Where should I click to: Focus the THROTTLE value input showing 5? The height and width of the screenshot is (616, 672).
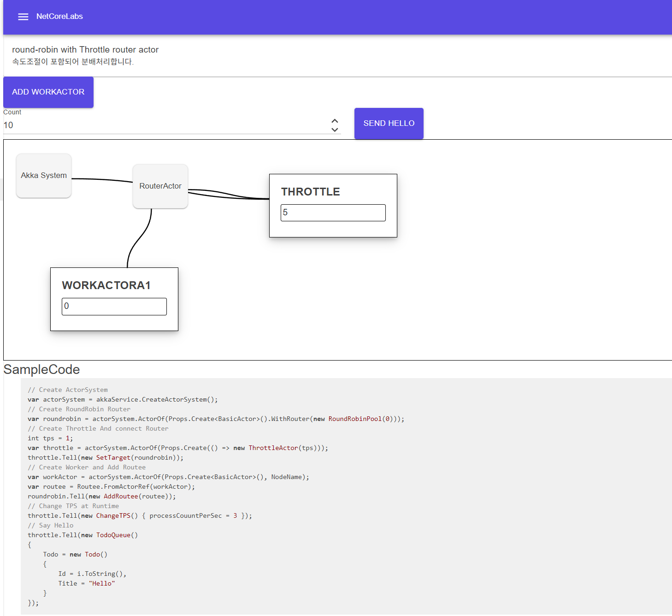[x=333, y=213]
